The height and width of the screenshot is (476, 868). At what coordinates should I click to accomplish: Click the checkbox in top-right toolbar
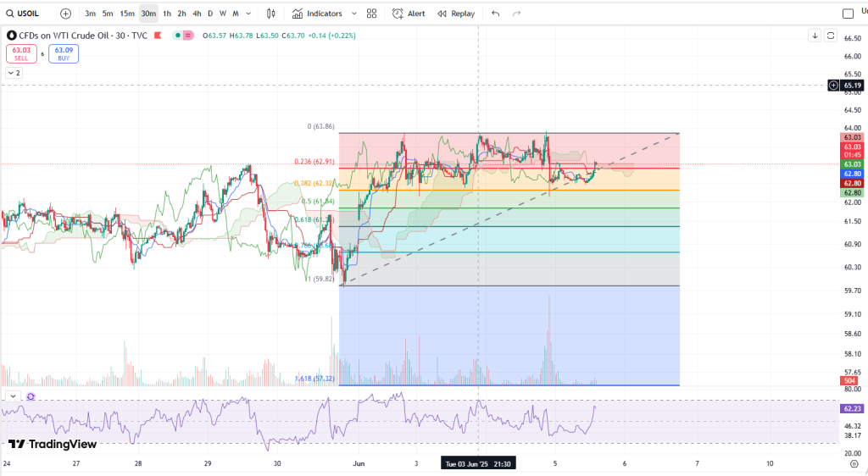pyautogui.click(x=847, y=13)
